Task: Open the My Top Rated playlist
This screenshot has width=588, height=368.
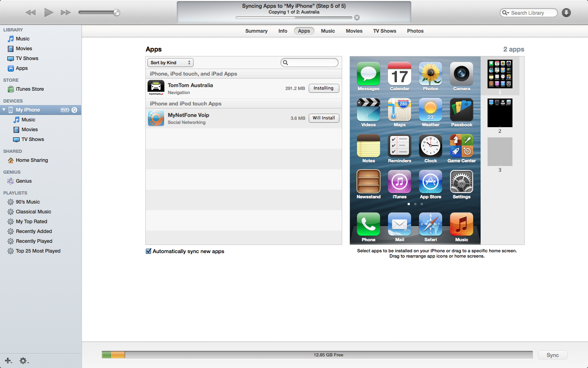Action: click(31, 222)
